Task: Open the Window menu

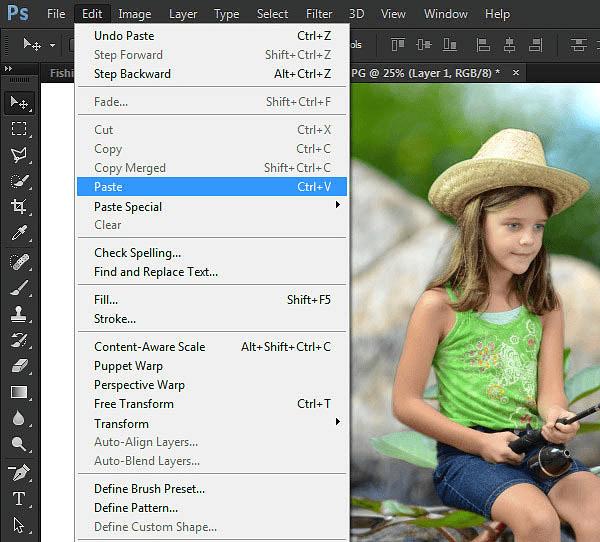Action: coord(445,14)
